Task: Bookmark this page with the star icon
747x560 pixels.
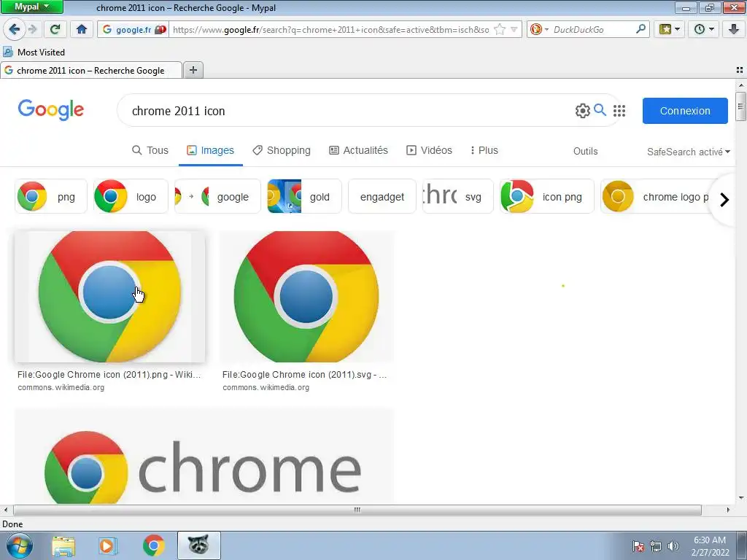Action: (499, 29)
